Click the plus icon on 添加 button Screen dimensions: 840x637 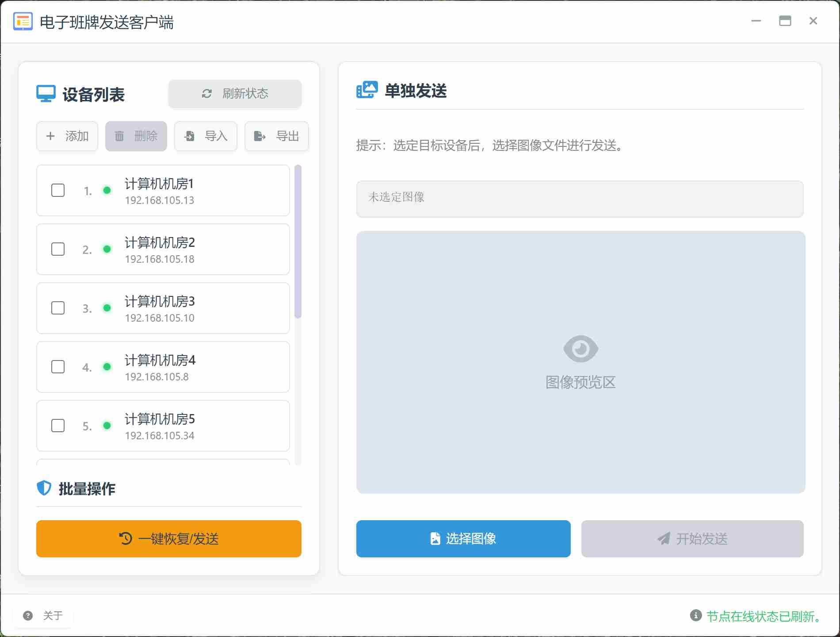[50, 136]
